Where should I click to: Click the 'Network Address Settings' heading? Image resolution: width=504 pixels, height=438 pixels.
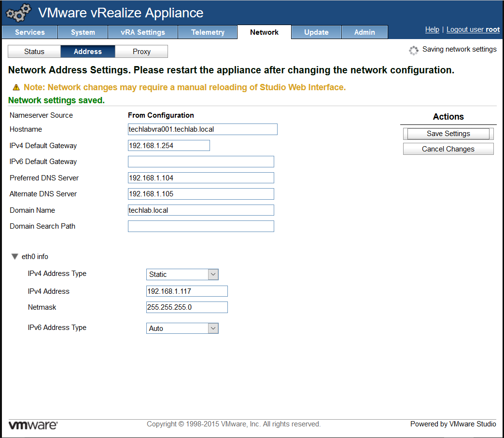[231, 70]
